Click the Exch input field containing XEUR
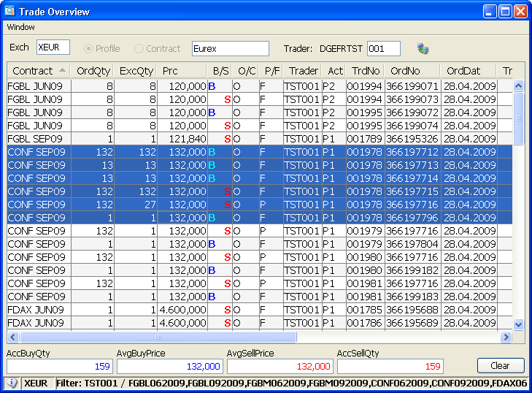 pos(53,48)
